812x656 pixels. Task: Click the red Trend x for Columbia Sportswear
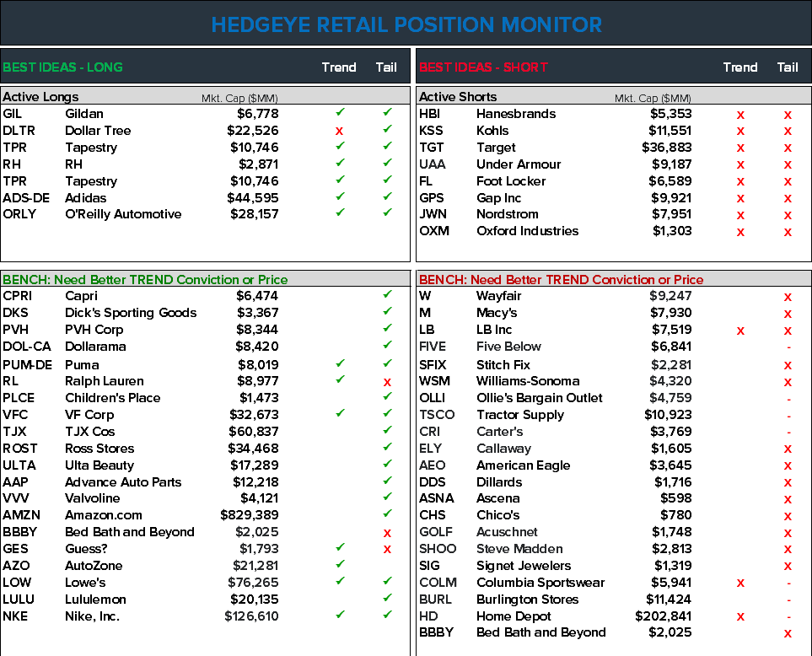[740, 583]
